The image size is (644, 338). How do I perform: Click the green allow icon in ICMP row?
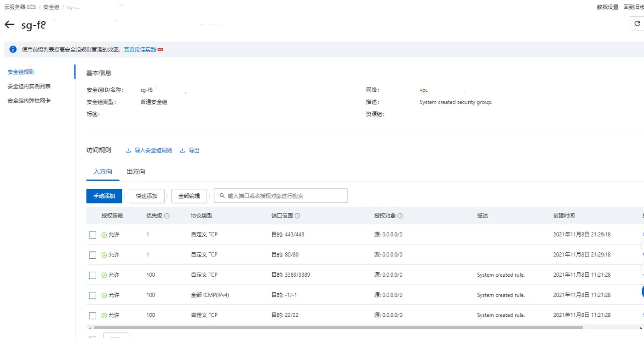(104, 296)
